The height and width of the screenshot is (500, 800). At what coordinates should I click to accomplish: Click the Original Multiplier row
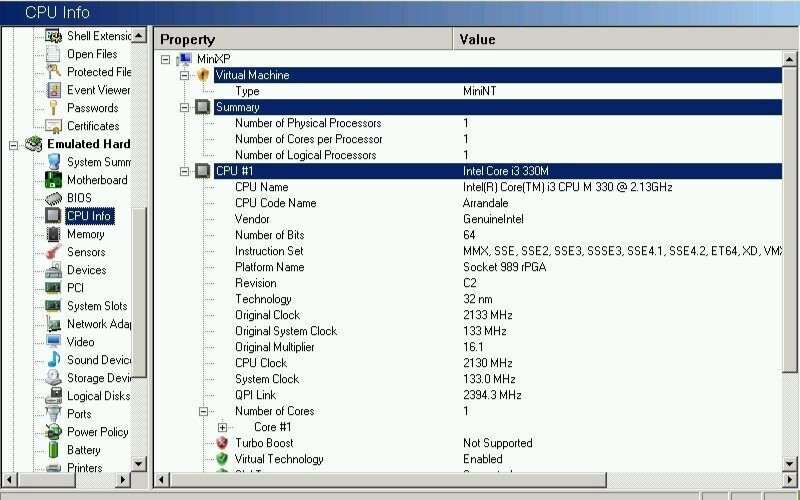(x=497, y=347)
